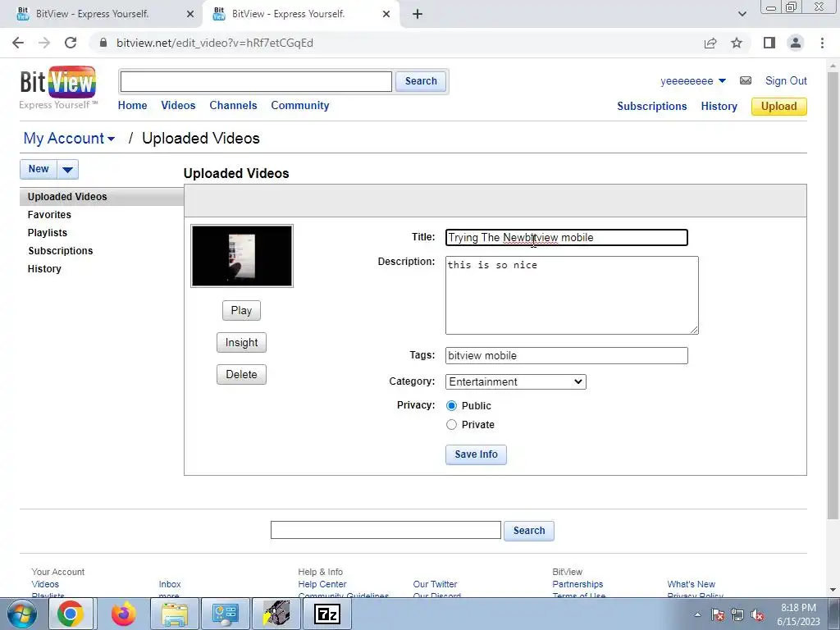This screenshot has width=840, height=630.
Task: Go to the Home nav link
Action: pyautogui.click(x=132, y=106)
